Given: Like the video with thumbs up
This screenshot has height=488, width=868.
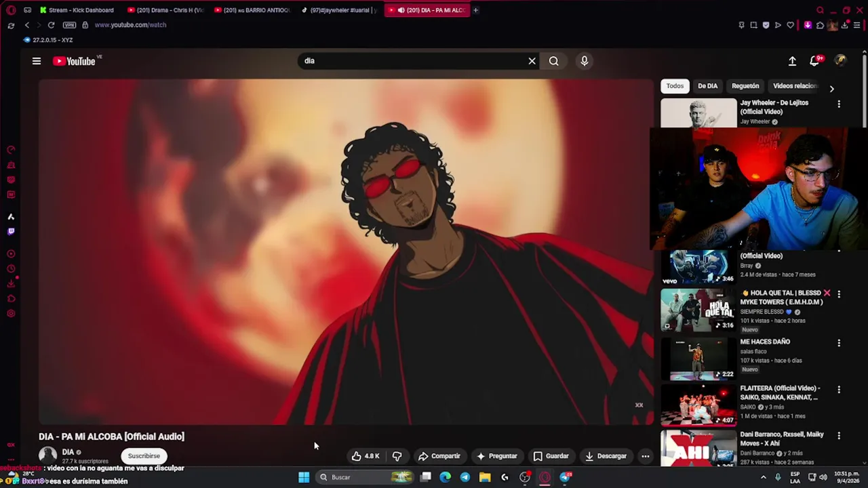Looking at the screenshot, I should 365,456.
